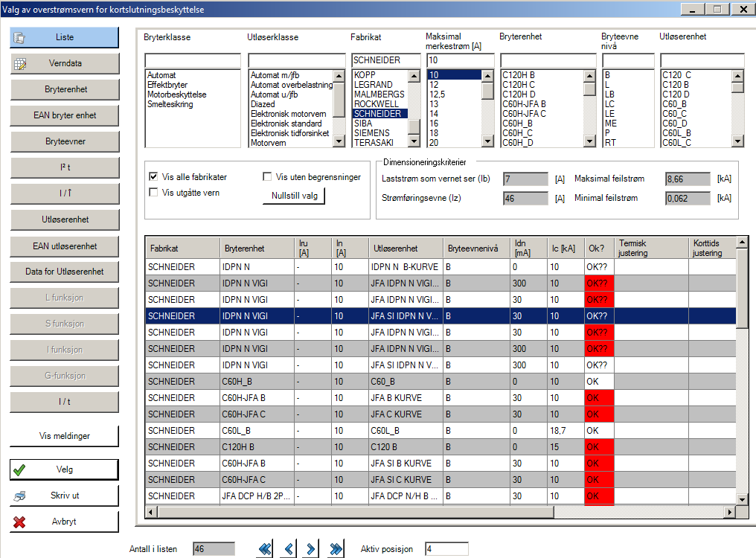Toggle Vis alle fabrikater checkbox

pyautogui.click(x=153, y=176)
